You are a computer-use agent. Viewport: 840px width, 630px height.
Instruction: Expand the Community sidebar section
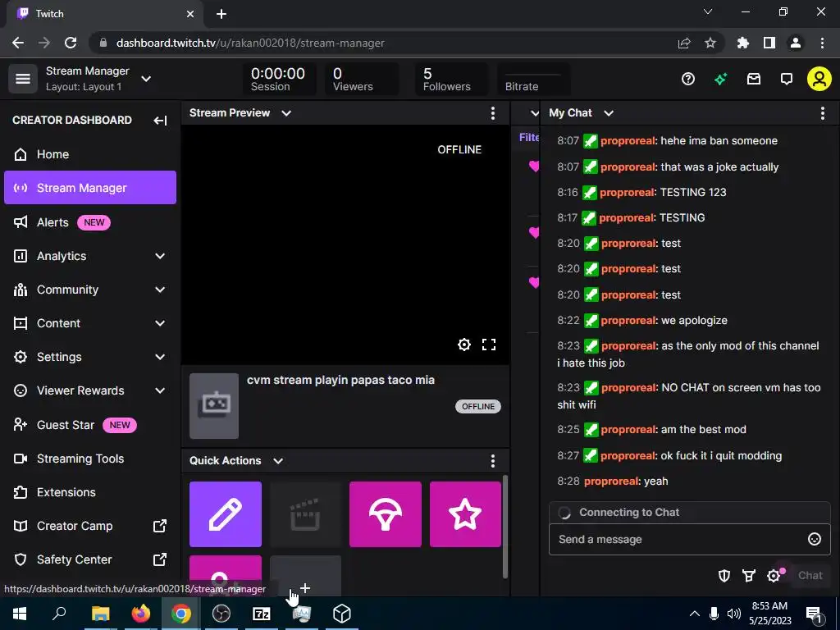[160, 290]
